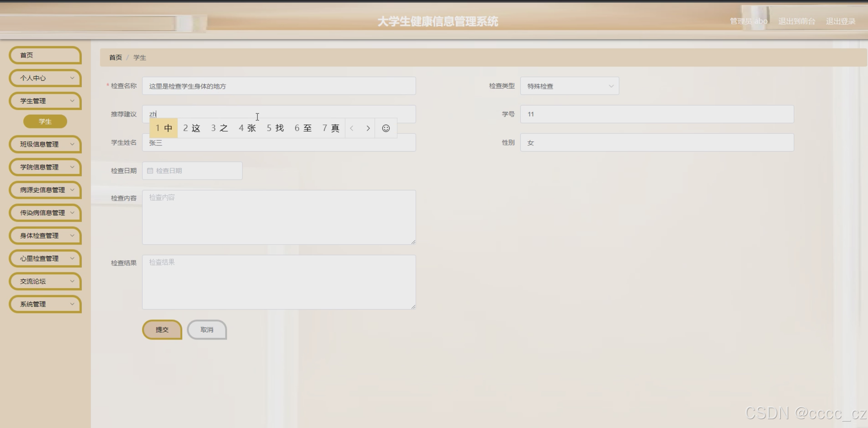
Task: Click the 退出登录 link
Action: pos(840,21)
